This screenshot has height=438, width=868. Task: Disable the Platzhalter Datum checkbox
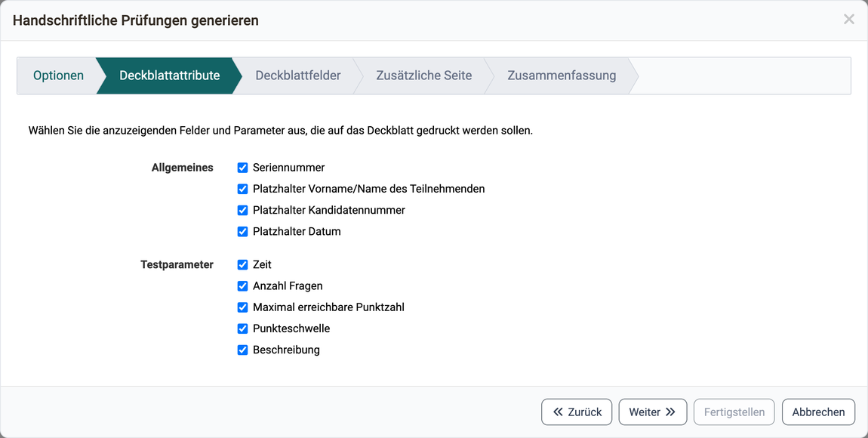pos(242,231)
